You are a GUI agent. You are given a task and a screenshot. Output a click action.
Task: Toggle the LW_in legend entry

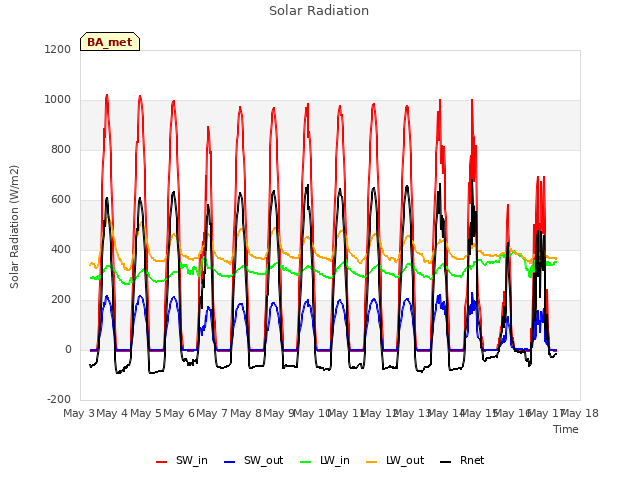point(325,461)
